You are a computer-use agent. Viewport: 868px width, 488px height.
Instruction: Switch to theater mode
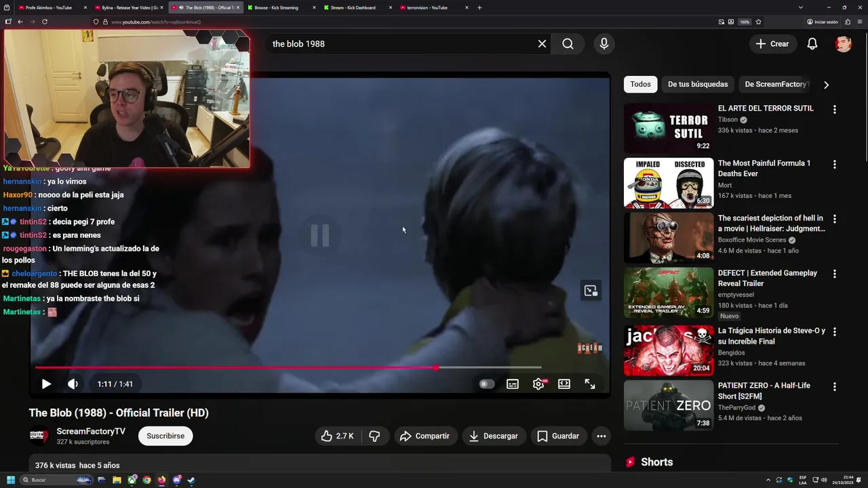click(x=564, y=384)
